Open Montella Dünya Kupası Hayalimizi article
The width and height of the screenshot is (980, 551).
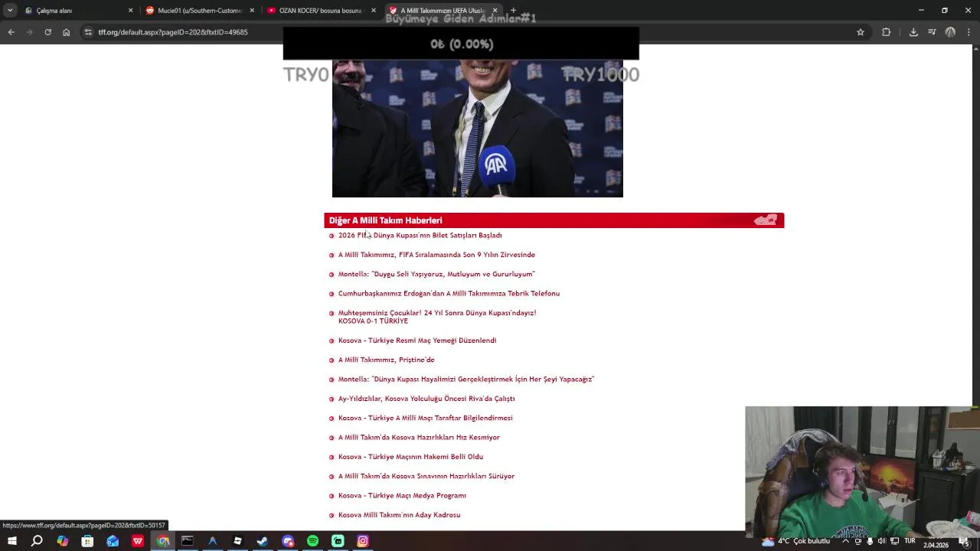point(466,379)
